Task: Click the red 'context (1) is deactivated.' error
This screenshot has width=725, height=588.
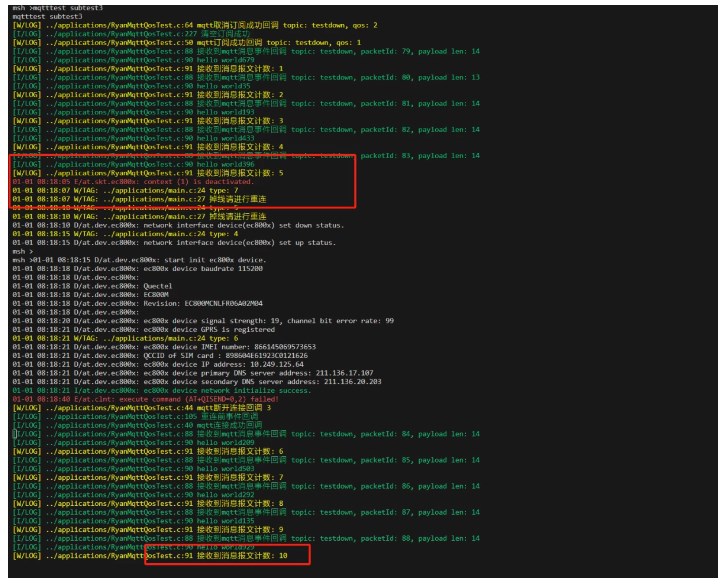Action: pyautogui.click(x=133, y=182)
